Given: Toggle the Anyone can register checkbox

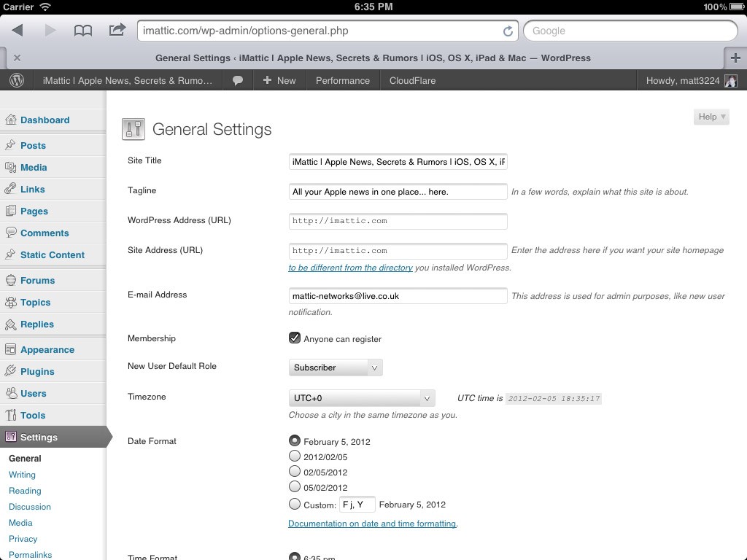Looking at the screenshot, I should point(295,338).
